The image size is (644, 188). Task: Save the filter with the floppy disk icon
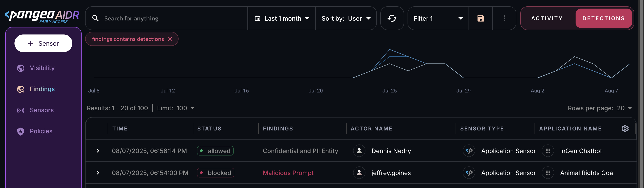coord(481,18)
